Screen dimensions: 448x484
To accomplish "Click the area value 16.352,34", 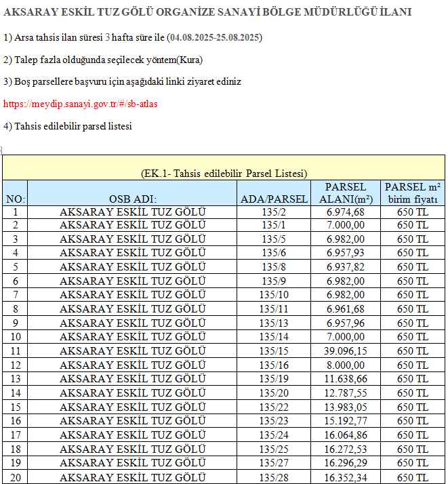I will [345, 477].
